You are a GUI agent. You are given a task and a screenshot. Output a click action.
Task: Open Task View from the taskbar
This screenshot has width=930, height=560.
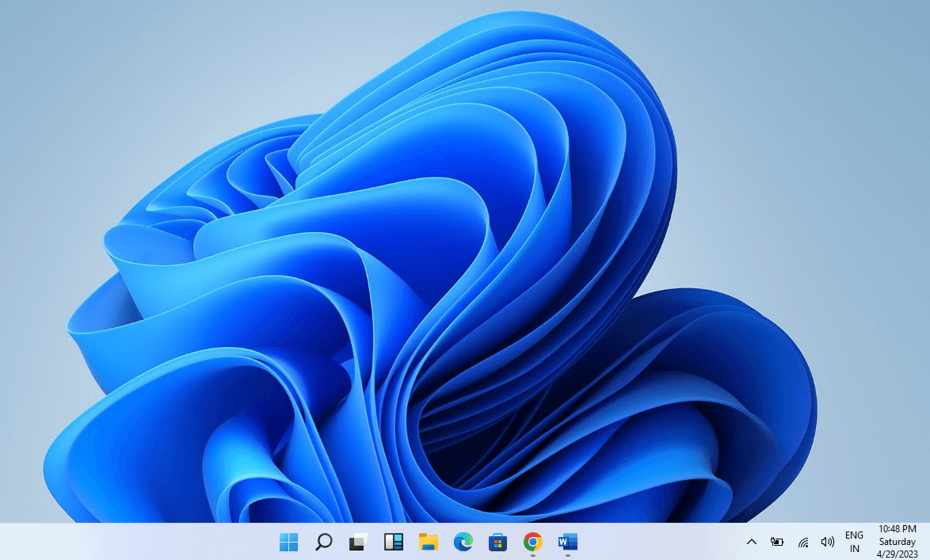[358, 542]
